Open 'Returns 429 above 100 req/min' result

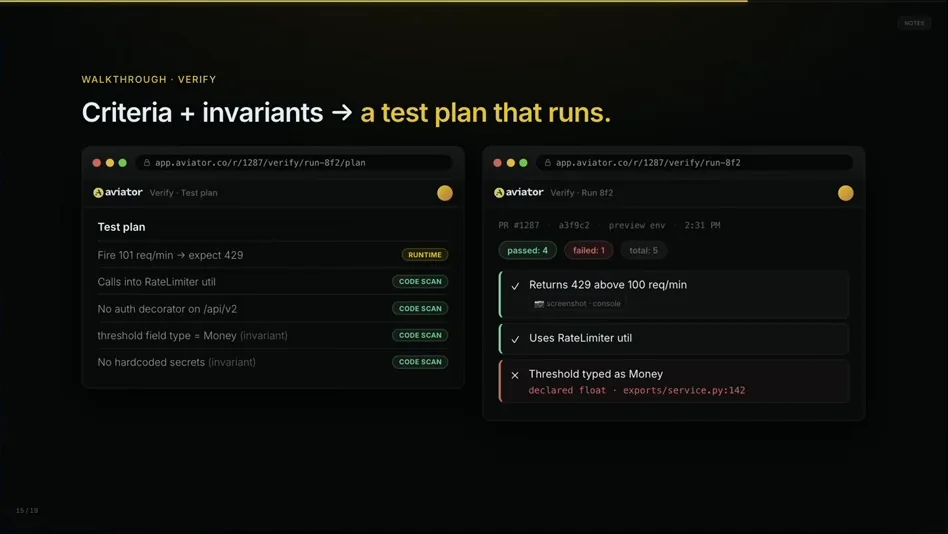pos(674,294)
